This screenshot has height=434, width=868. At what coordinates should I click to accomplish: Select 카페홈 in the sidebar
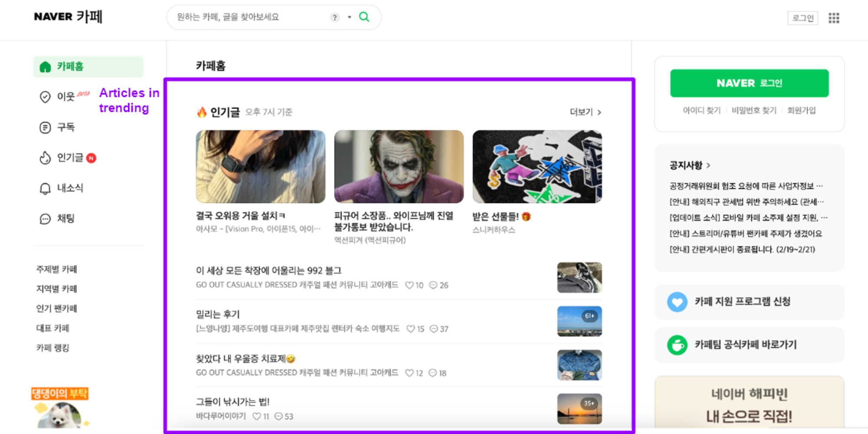coord(88,67)
